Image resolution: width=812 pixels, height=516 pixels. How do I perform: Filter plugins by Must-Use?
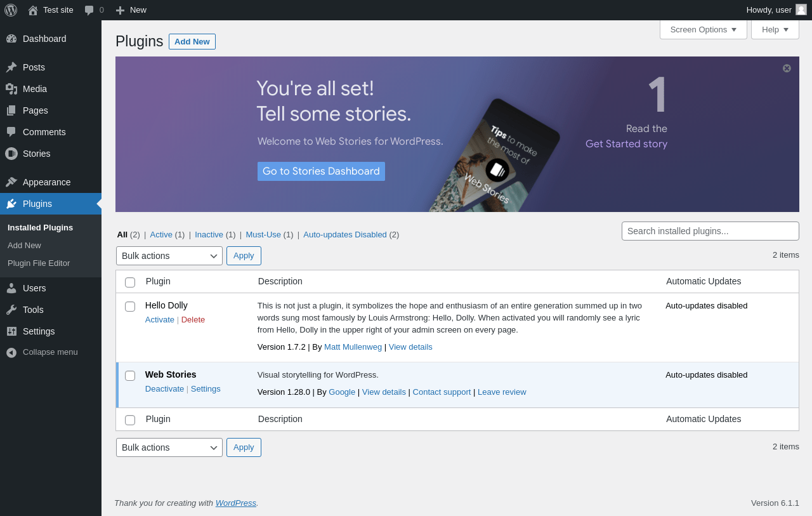(263, 235)
